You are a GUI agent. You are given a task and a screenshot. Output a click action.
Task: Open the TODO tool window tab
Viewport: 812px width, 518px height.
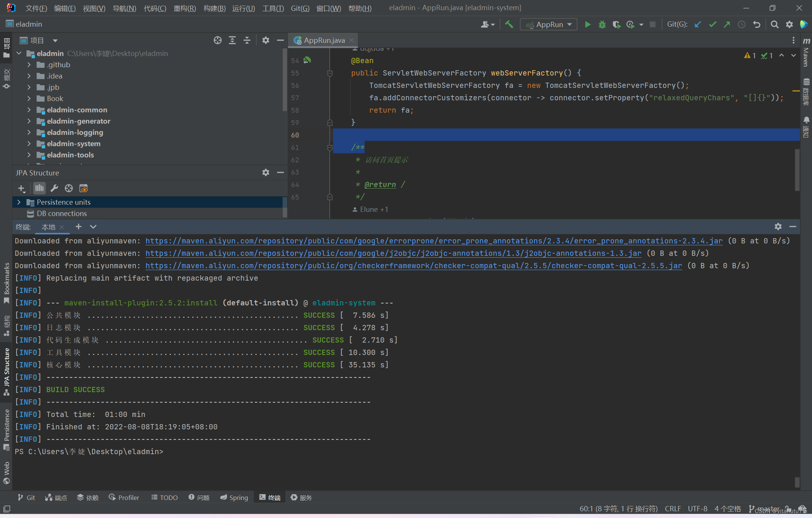[x=165, y=497]
